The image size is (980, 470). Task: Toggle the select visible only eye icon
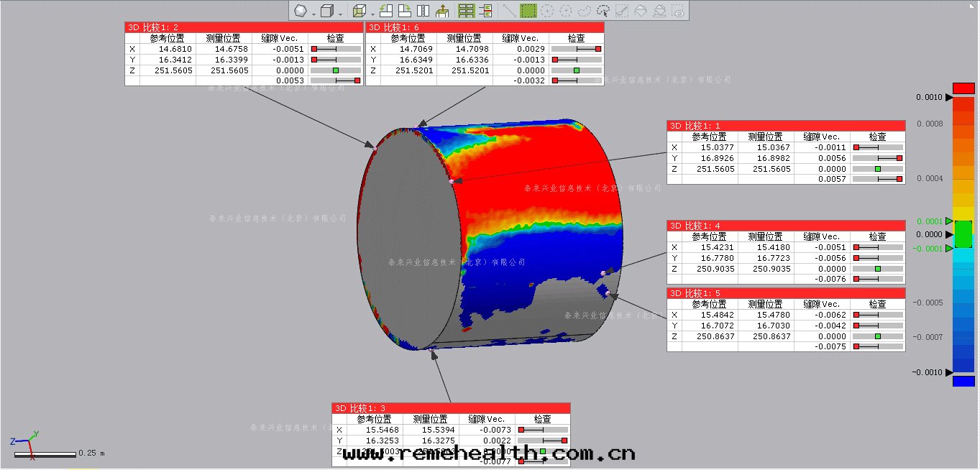point(678,11)
